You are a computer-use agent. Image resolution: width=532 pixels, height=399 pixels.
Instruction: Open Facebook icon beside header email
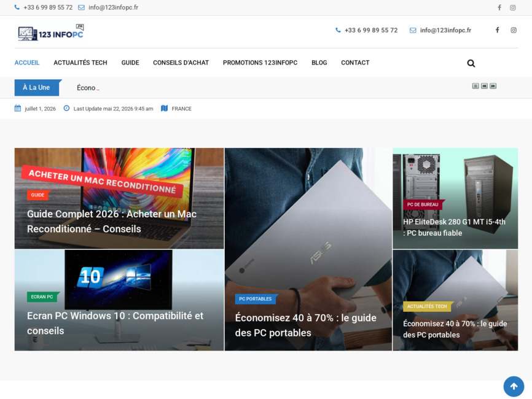pos(498,30)
